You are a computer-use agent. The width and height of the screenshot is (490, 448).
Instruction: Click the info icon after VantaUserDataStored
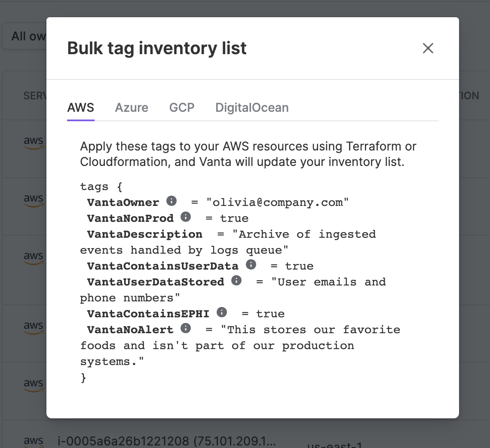coord(236,280)
